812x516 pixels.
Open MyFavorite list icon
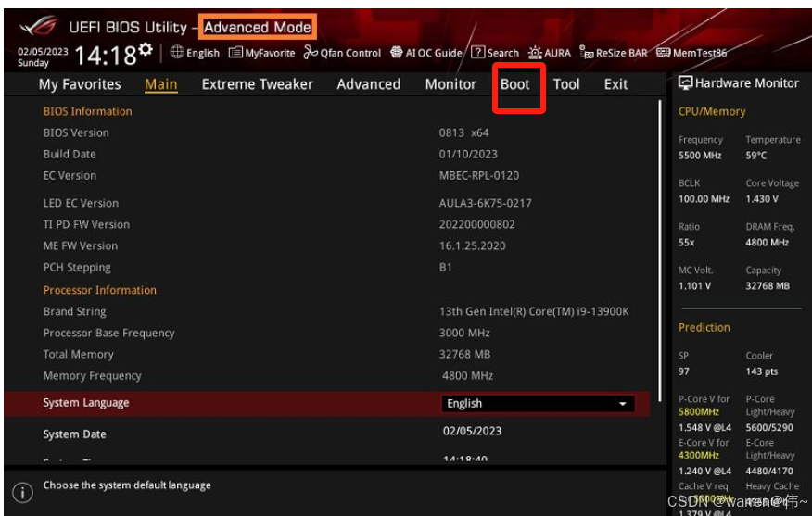[235, 52]
